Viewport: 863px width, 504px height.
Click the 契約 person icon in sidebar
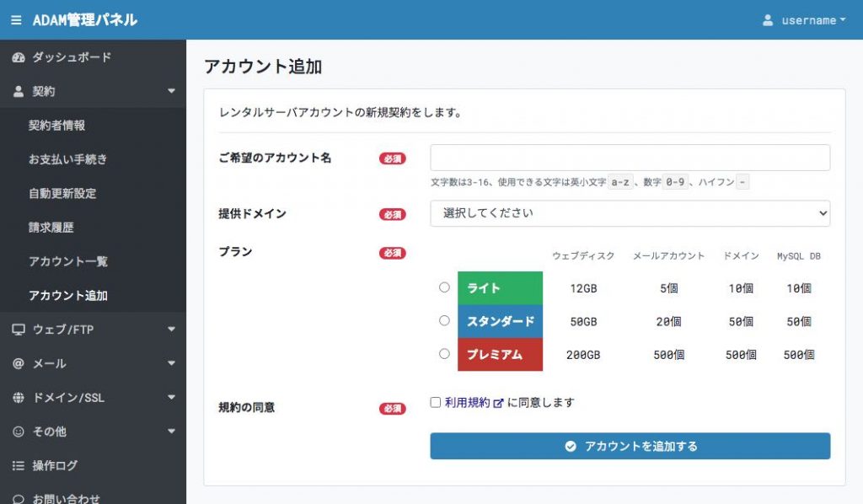tap(19, 91)
